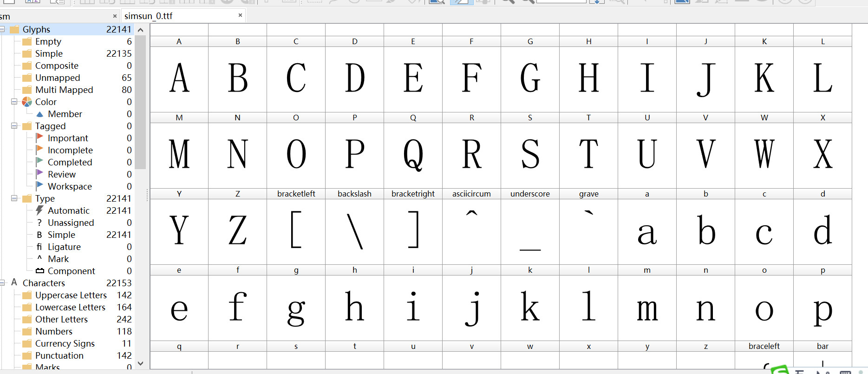Select the uppercase Q glyph cell
This screenshot has width=868, height=374.
[413, 151]
